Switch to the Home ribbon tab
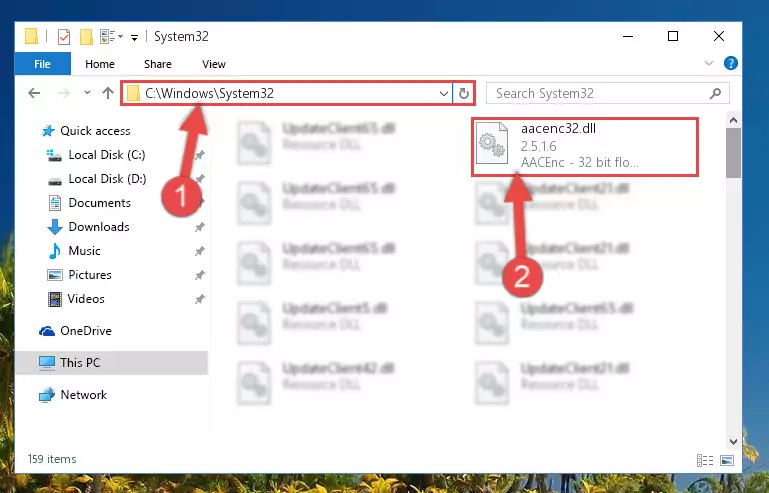This screenshot has height=493, width=769. (100, 64)
